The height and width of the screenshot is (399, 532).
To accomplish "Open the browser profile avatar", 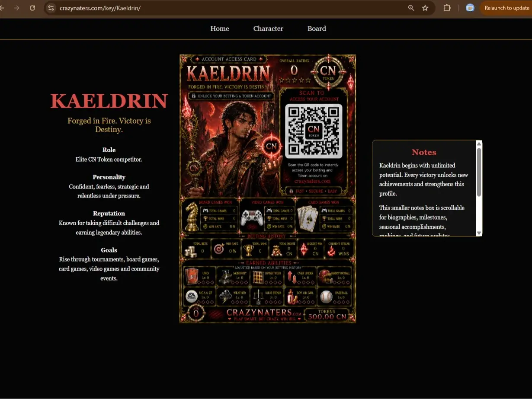I will [x=470, y=8].
